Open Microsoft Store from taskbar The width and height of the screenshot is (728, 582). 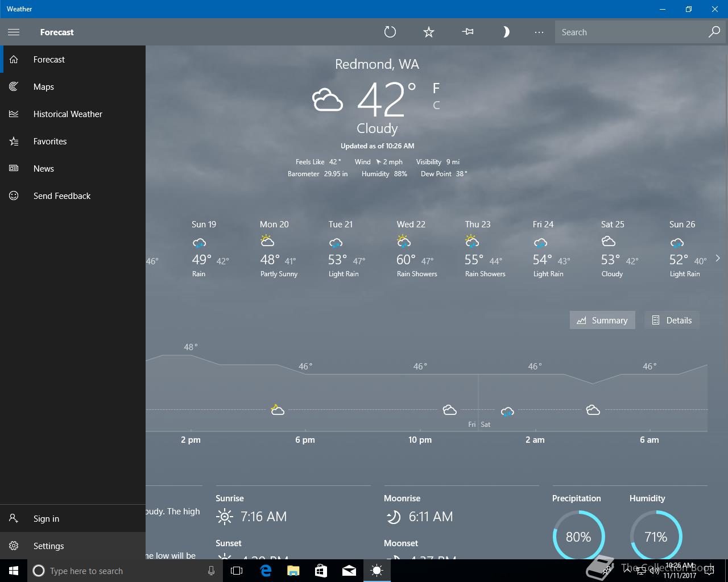point(321,571)
